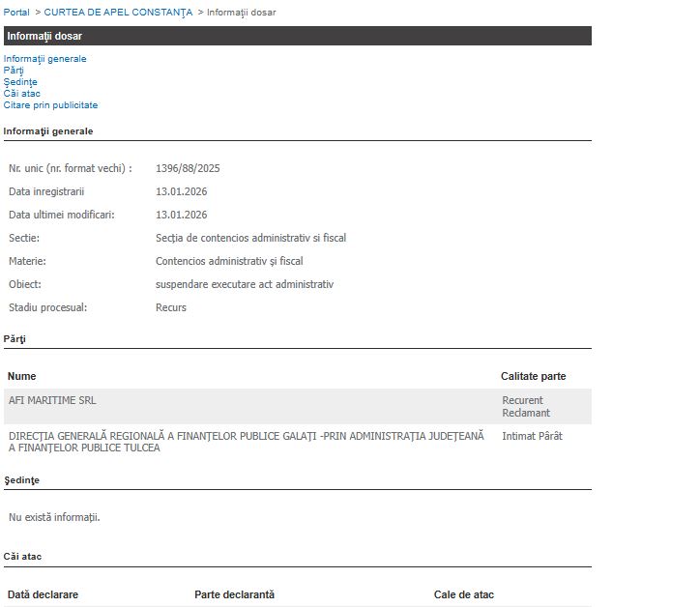Screen dimensions: 700x607
Task: Click the Dată declarare column header
Action: click(x=43, y=594)
